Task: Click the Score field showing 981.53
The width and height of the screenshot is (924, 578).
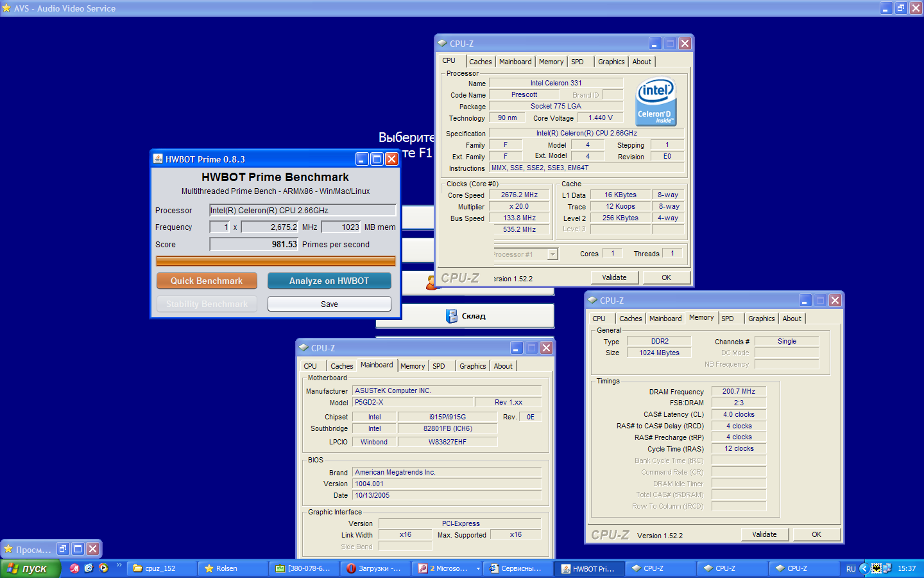Action: click(254, 245)
